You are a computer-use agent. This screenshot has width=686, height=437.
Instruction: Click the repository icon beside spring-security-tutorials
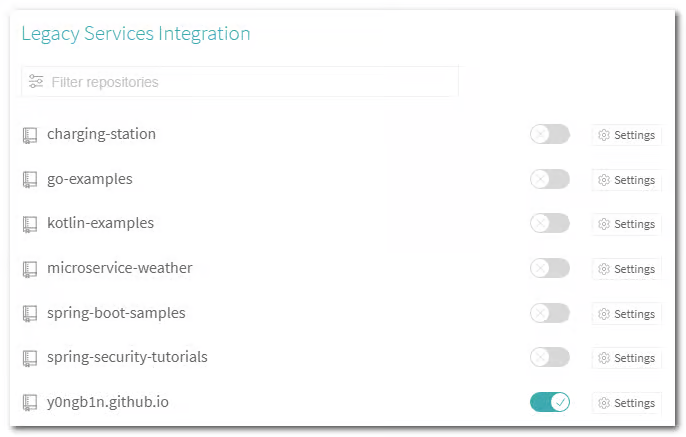click(30, 358)
